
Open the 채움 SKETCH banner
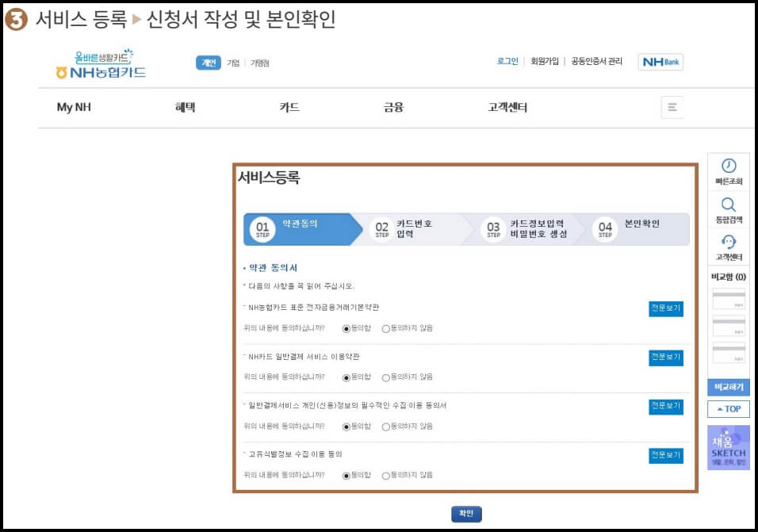[727, 446]
